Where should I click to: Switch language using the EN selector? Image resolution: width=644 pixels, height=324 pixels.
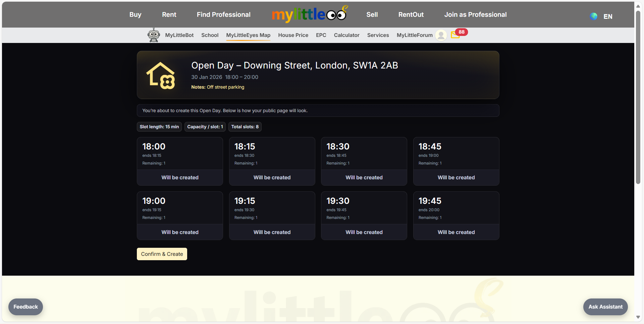pyautogui.click(x=608, y=16)
